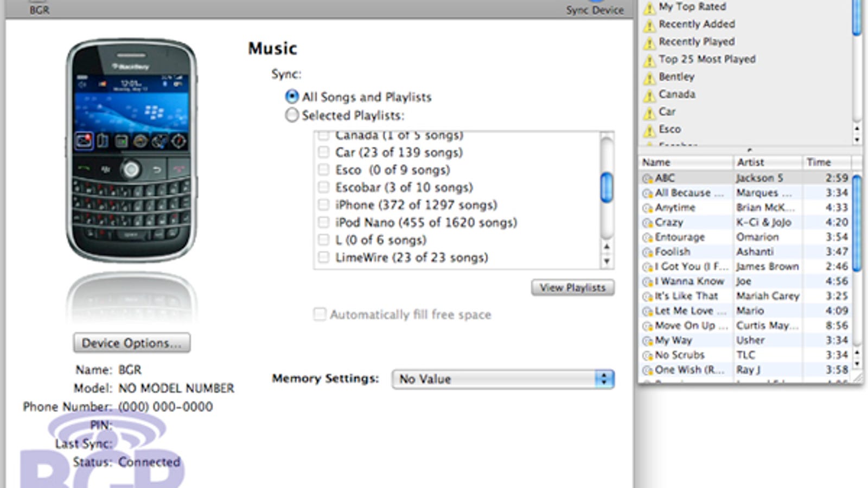The height and width of the screenshot is (488, 868).
Task: Click icon beside No Scrubs song
Action: pyautogui.click(x=647, y=356)
